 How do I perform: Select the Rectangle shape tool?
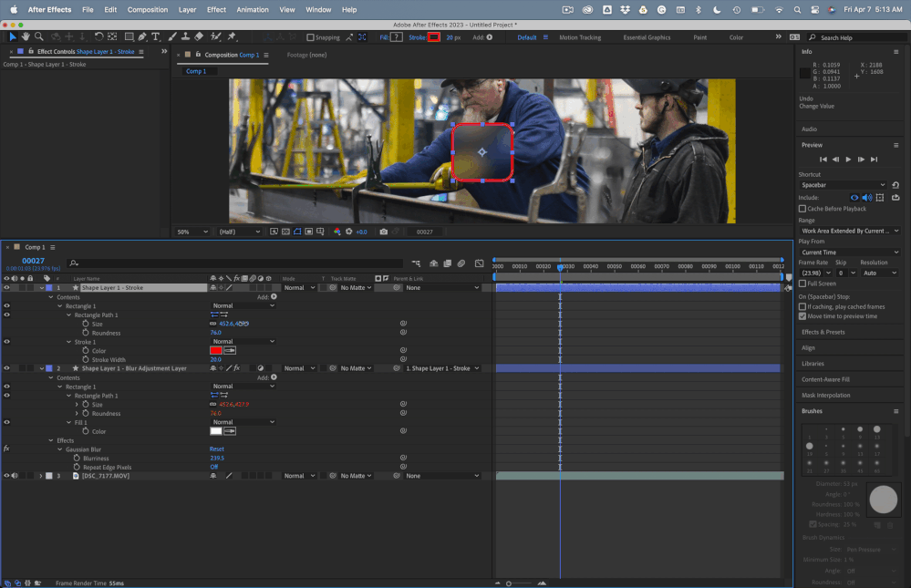click(x=129, y=36)
